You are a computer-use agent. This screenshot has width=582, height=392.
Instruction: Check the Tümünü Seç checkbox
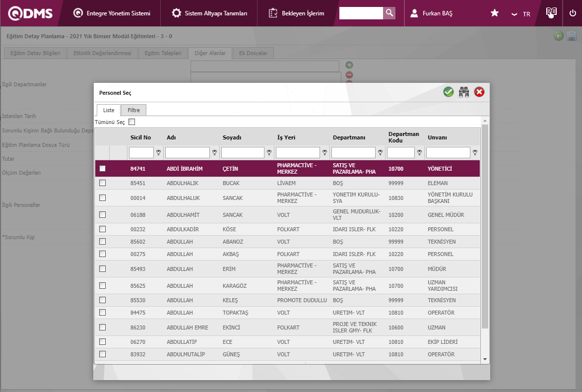(x=131, y=122)
